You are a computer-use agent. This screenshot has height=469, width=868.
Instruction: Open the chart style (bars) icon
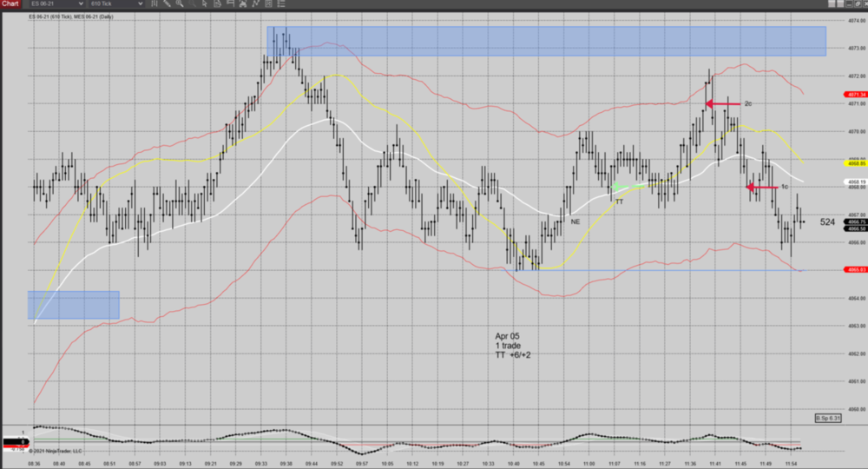[155, 3]
